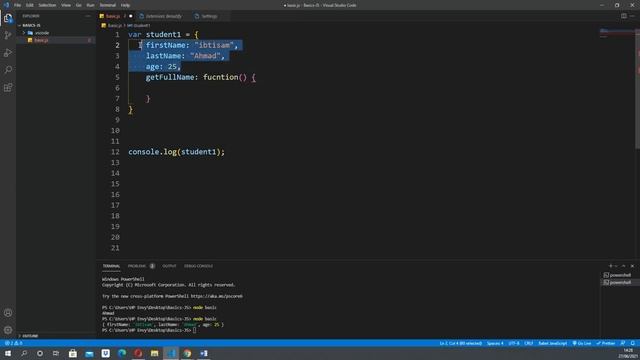The image size is (640, 360).
Task: Click the errors and warnings status indicator
Action: tap(13, 343)
